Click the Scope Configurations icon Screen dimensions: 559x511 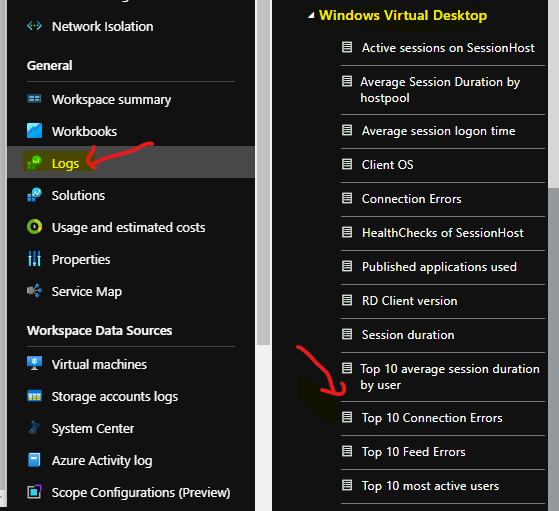(x=34, y=492)
